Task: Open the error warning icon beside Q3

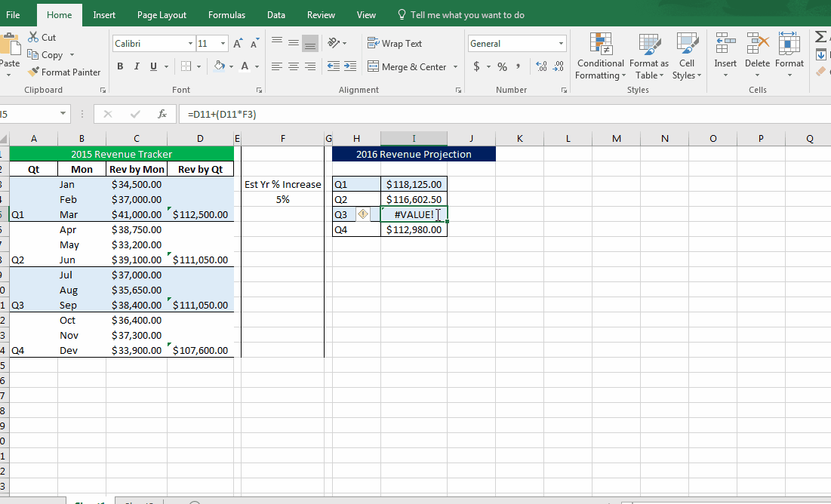Action: coord(363,214)
